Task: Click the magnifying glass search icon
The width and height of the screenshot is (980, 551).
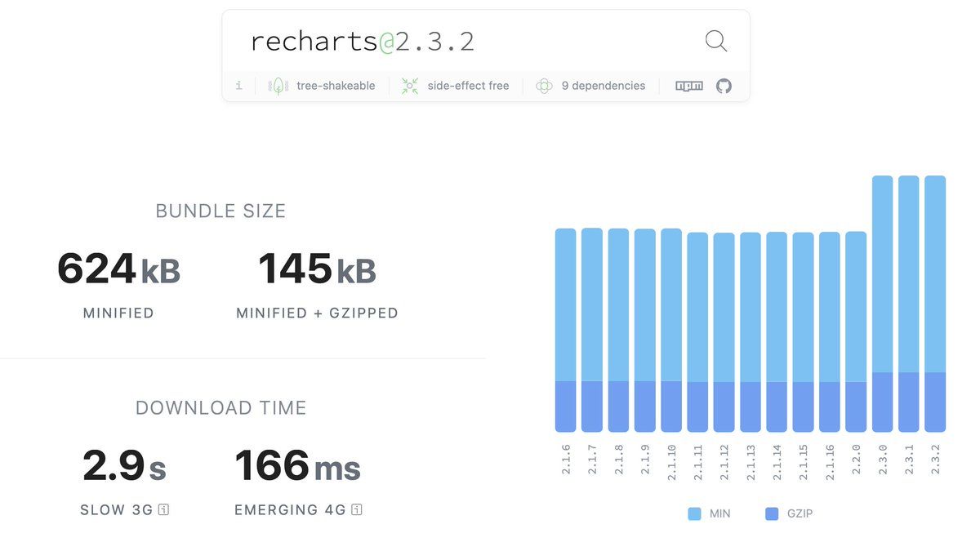Action: [x=715, y=41]
